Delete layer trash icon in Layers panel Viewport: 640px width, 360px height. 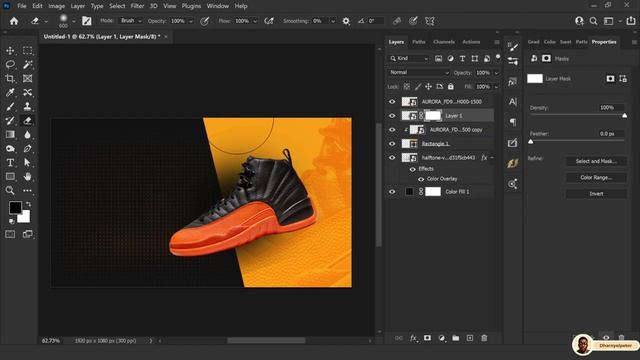tap(484, 338)
